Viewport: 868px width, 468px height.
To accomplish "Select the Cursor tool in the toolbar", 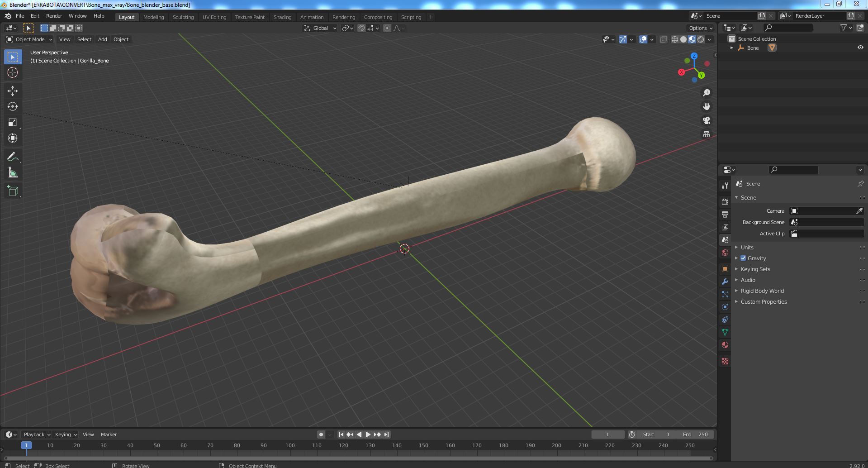I will point(13,72).
